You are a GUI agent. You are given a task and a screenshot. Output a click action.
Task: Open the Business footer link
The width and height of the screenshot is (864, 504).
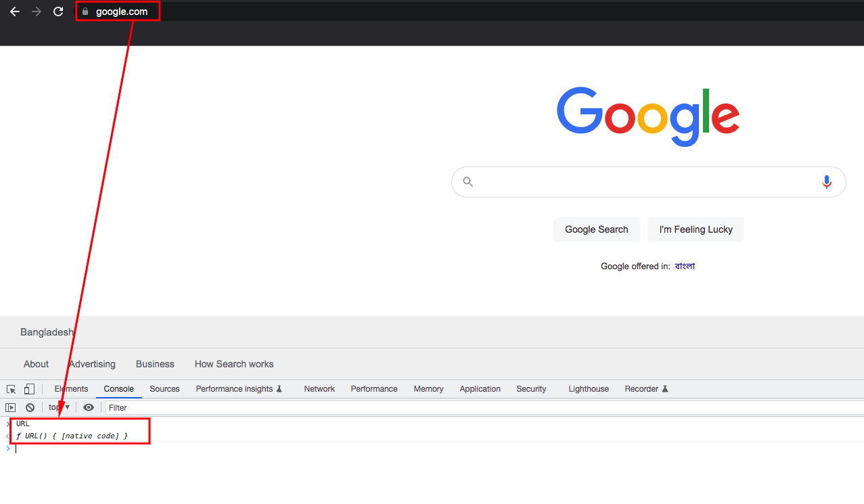(155, 364)
